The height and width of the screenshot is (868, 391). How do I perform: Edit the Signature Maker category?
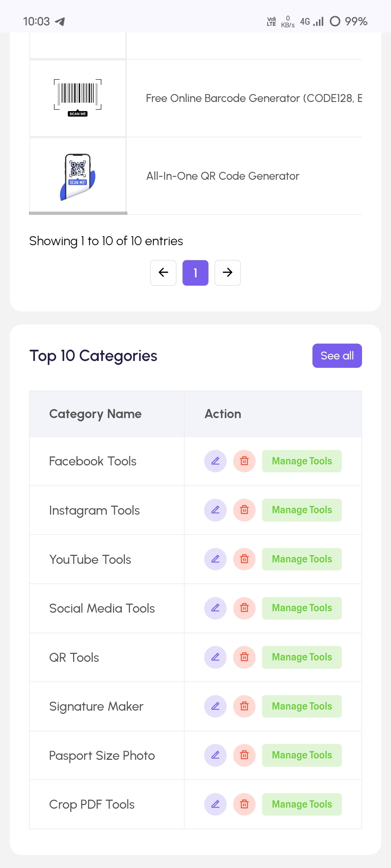point(215,706)
